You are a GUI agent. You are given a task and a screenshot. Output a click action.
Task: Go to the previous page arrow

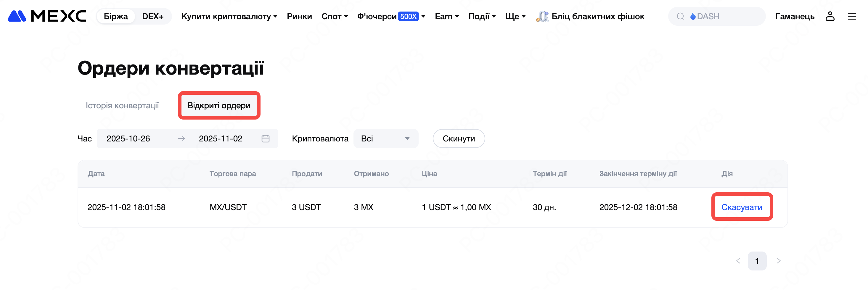[738, 261]
